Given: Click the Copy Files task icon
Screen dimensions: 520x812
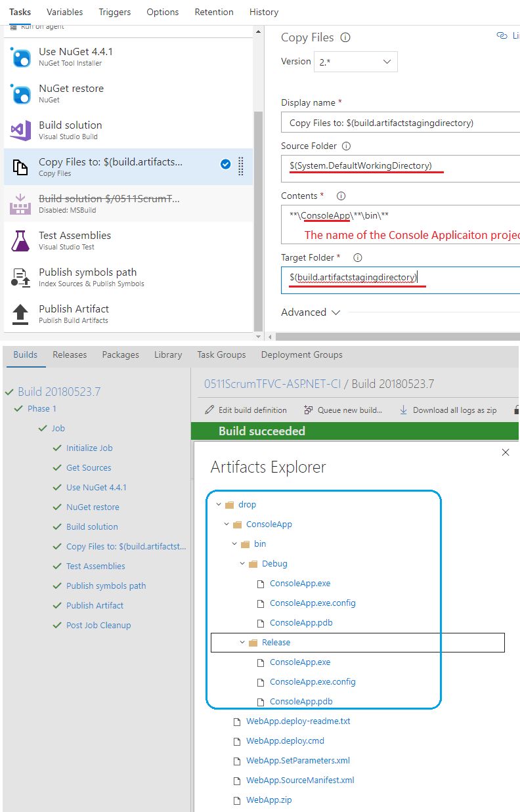Looking at the screenshot, I should click(21, 167).
